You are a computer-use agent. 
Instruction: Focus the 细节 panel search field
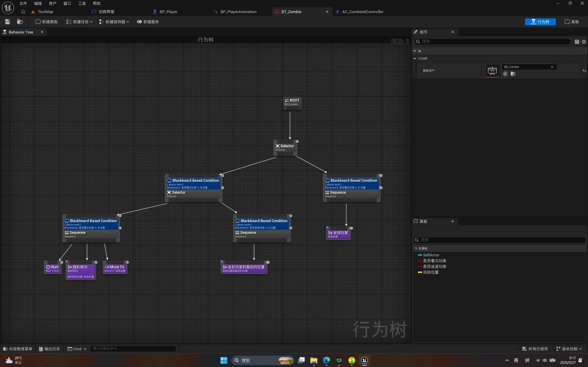click(x=492, y=42)
